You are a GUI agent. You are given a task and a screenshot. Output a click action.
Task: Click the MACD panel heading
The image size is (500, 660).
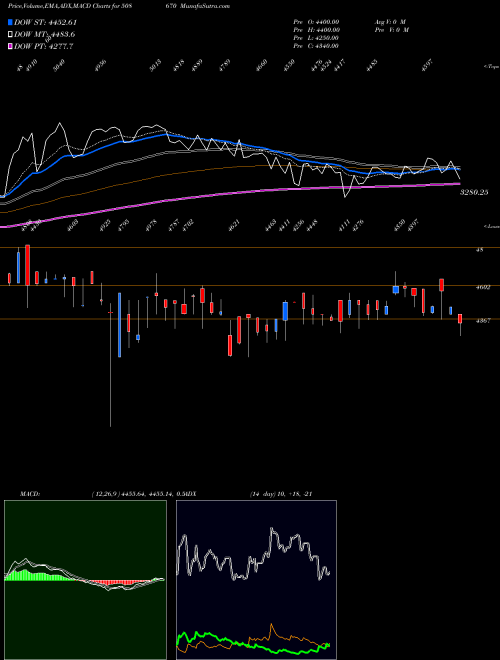click(x=29, y=494)
